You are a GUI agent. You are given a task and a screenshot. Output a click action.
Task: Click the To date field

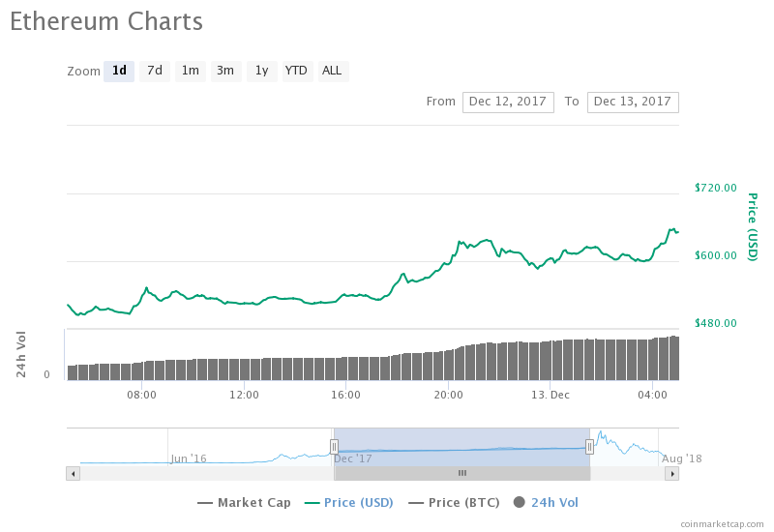click(x=633, y=102)
